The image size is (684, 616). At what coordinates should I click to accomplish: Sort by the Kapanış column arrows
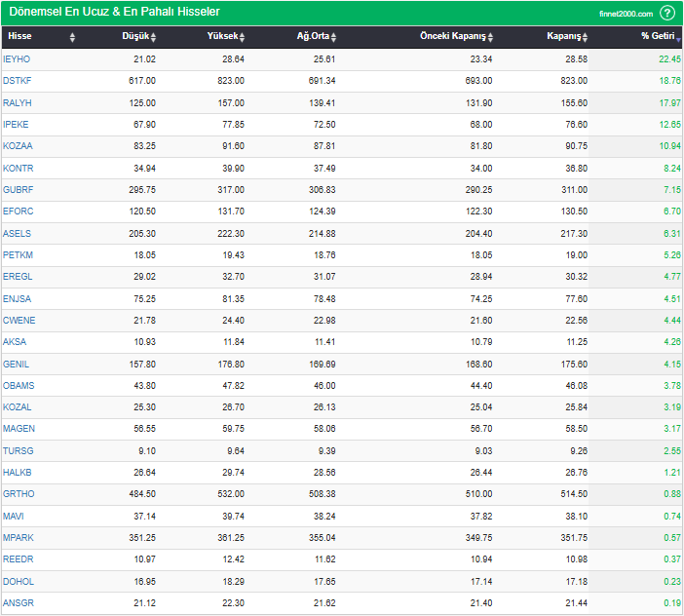(586, 37)
